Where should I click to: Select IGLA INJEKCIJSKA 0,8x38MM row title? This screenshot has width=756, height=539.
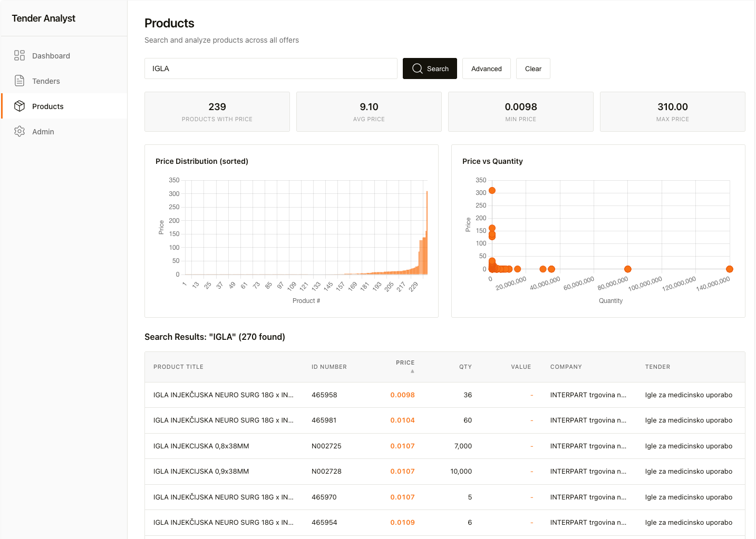pos(201,446)
